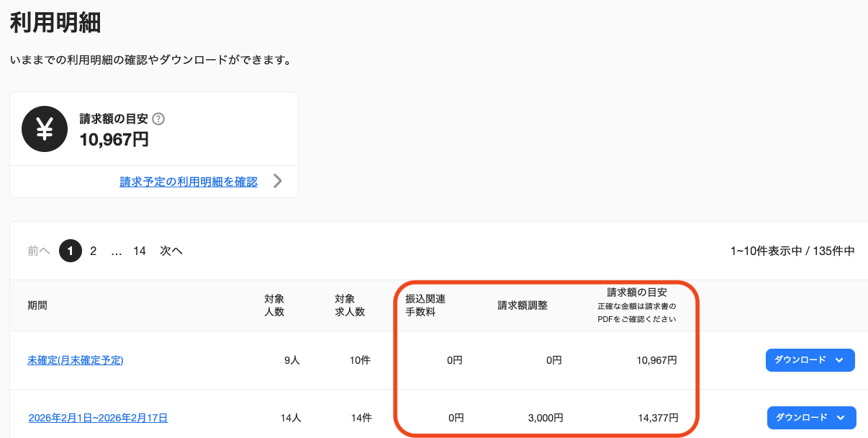Select current page 1 in pagination
This screenshot has width=868, height=438.
tap(71, 251)
